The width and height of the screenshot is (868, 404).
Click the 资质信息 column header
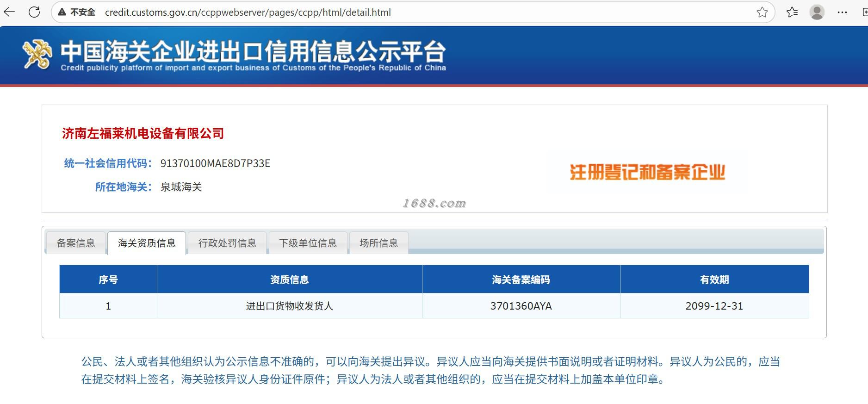click(290, 280)
